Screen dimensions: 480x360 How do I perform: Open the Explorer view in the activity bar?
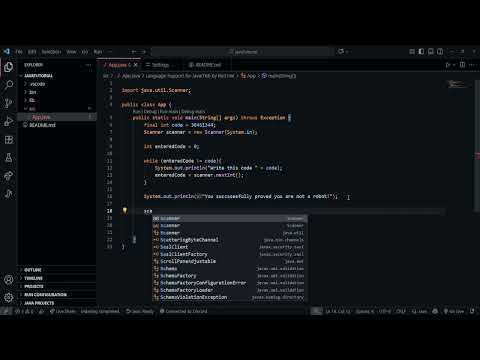(x=9, y=67)
